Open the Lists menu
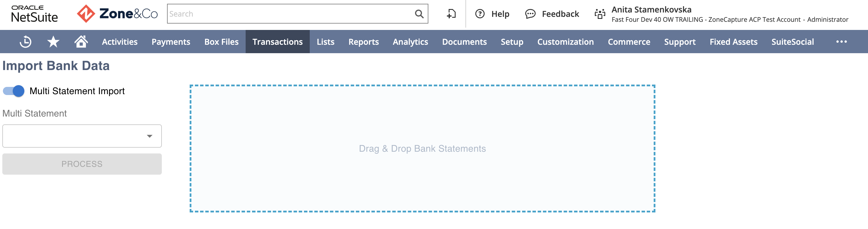The image size is (868, 229). click(325, 42)
